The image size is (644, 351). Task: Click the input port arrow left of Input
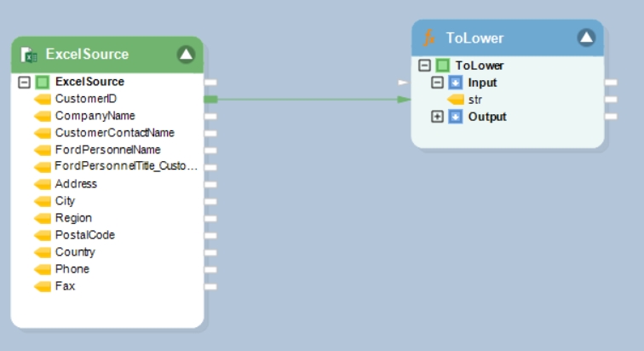click(x=403, y=83)
